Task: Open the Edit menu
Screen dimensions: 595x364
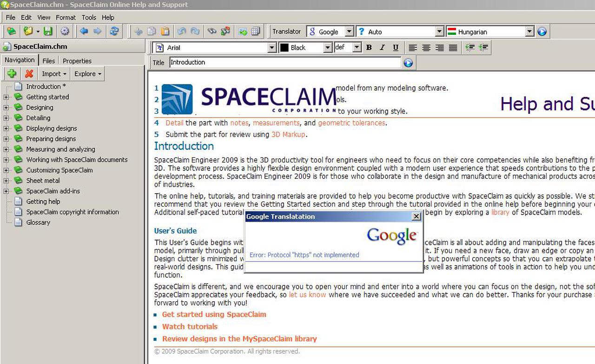Action: [26, 17]
